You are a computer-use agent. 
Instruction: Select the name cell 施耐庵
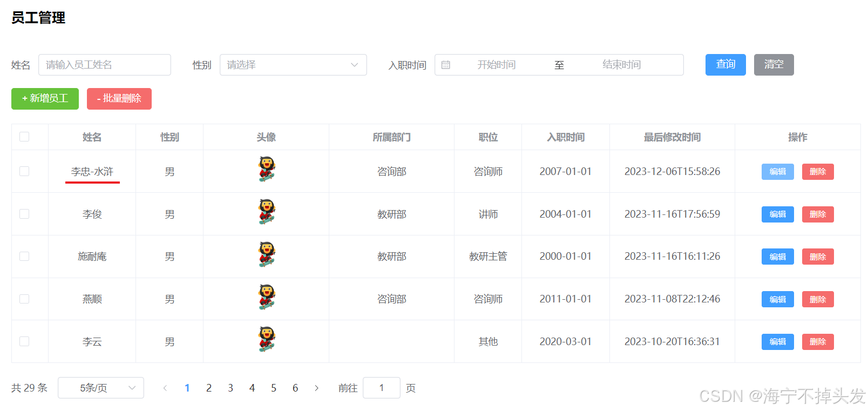pyautogui.click(x=92, y=257)
